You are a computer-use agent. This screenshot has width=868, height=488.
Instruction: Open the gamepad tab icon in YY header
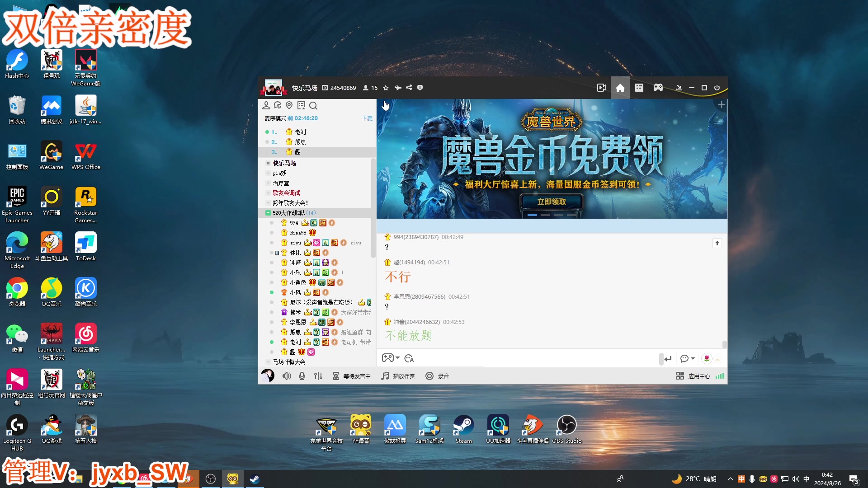pyautogui.click(x=658, y=88)
